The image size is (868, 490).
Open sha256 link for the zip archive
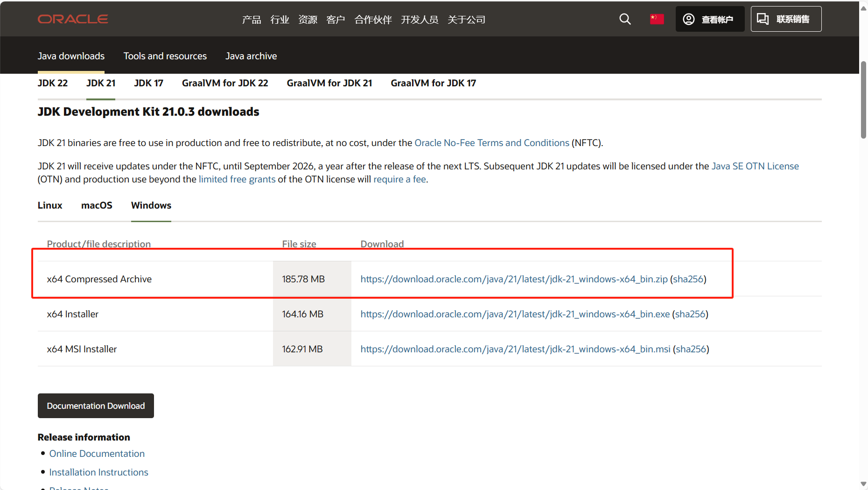coord(688,279)
